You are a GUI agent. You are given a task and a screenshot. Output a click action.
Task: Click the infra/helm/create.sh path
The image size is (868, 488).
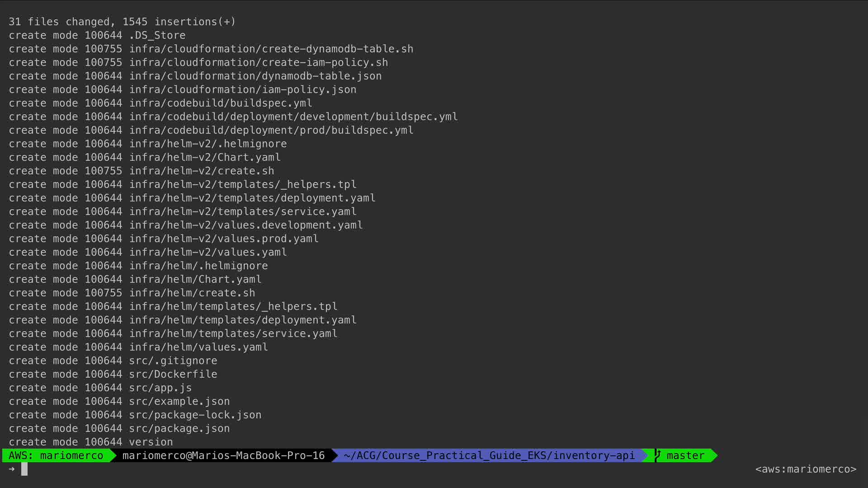[192, 293]
